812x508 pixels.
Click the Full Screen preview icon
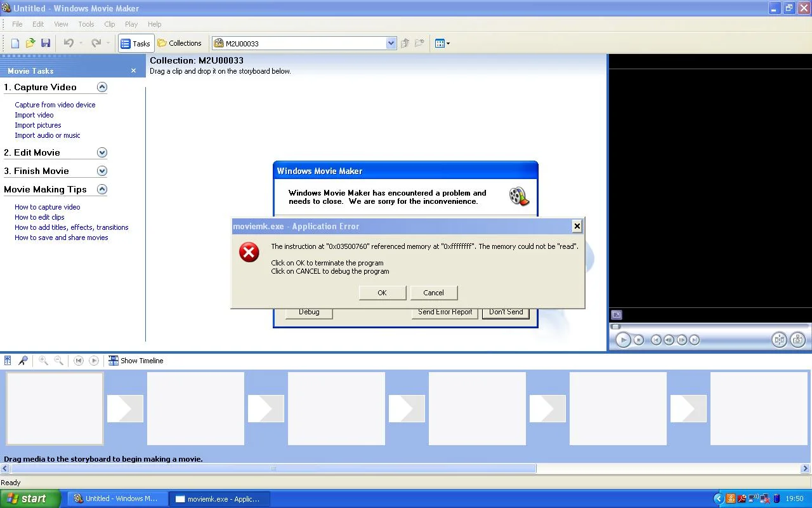[617, 315]
